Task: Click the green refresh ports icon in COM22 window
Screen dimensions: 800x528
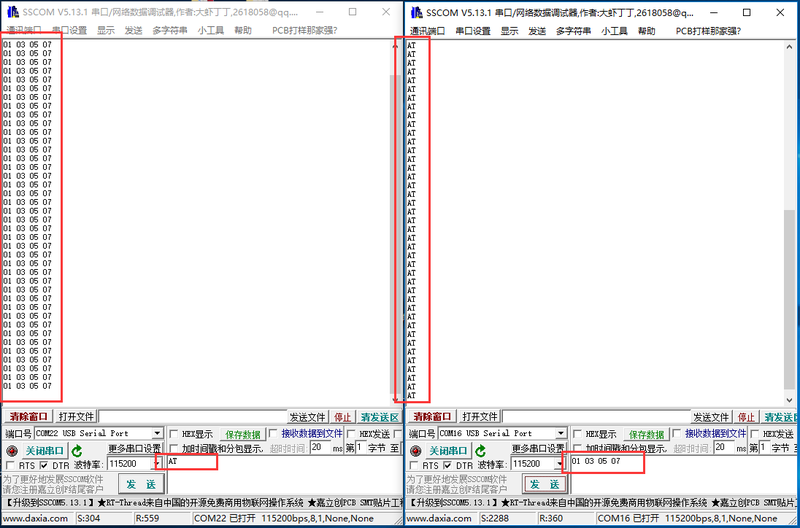Action: (x=77, y=451)
